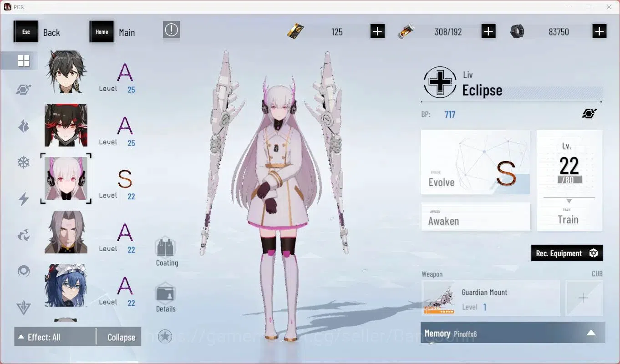This screenshot has height=364, width=620.
Task: Open the Coating wardrobe icon
Action: coord(166,247)
